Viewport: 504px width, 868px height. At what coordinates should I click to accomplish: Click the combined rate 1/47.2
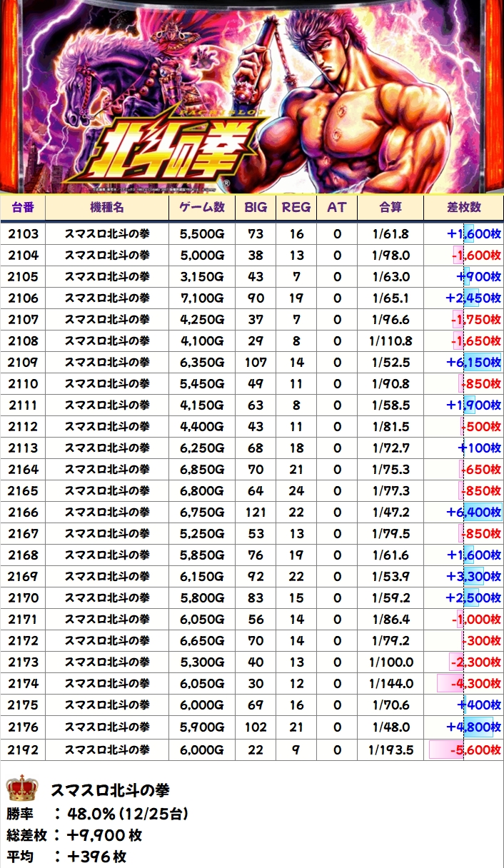click(390, 512)
